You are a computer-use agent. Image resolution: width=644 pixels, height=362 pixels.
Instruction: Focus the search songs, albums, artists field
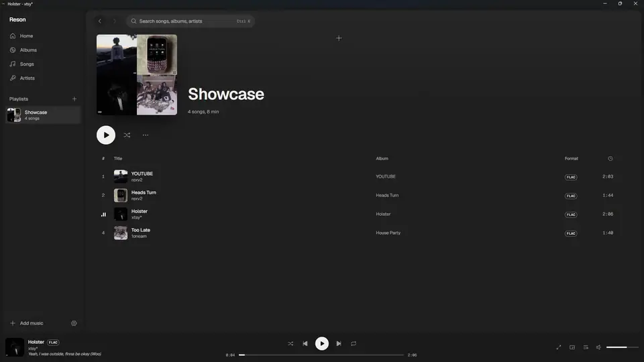[x=190, y=21]
